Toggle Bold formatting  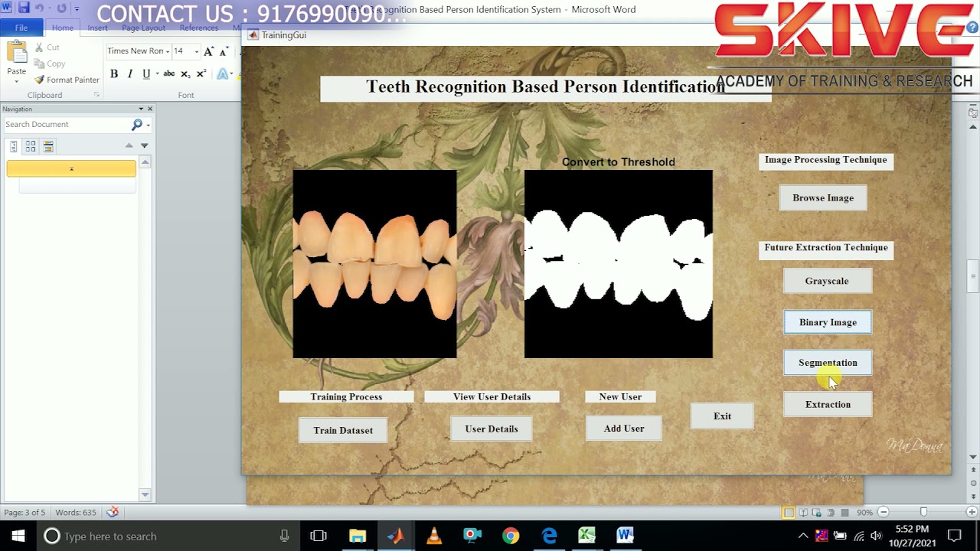pos(114,73)
